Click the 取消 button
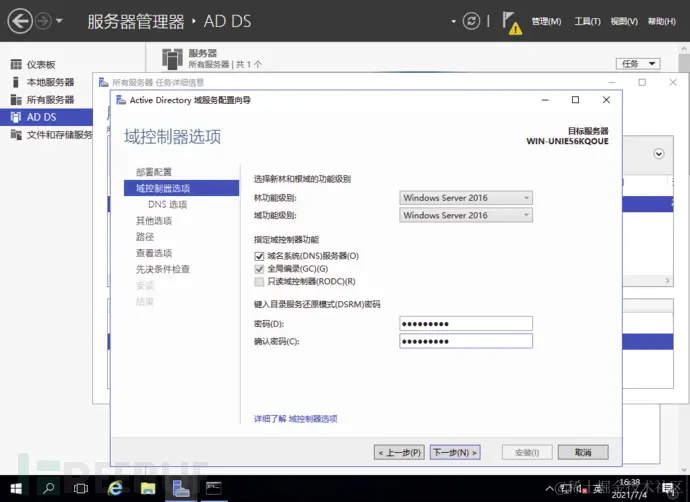690x502 pixels. click(x=583, y=452)
